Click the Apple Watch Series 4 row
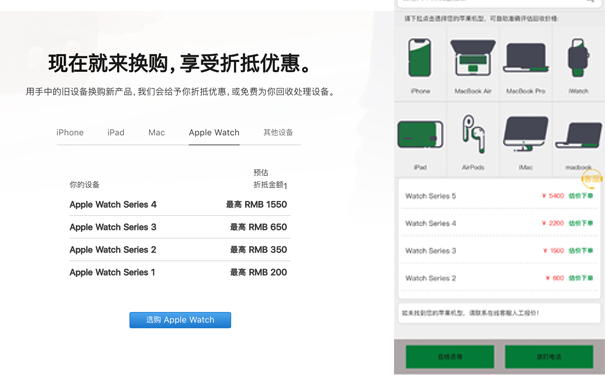The image size is (605, 375). [x=180, y=204]
